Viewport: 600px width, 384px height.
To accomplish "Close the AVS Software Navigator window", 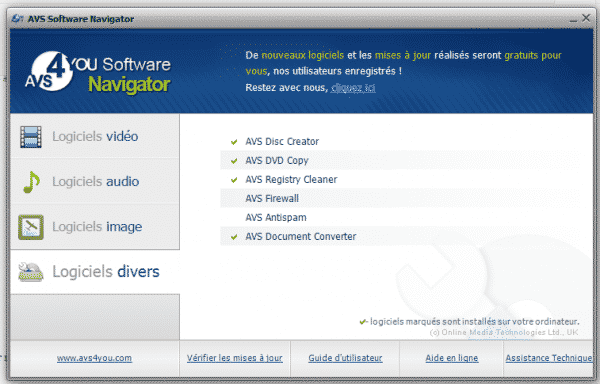I will pos(586,18).
